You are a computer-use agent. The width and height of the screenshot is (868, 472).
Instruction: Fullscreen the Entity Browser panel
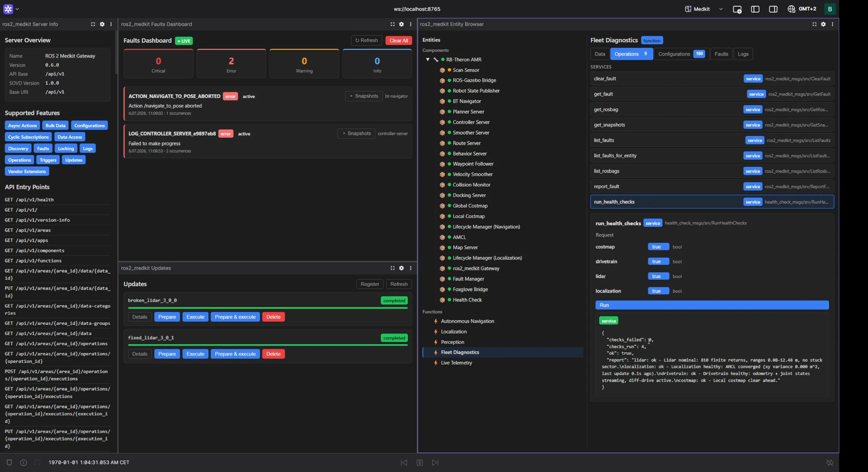point(814,24)
